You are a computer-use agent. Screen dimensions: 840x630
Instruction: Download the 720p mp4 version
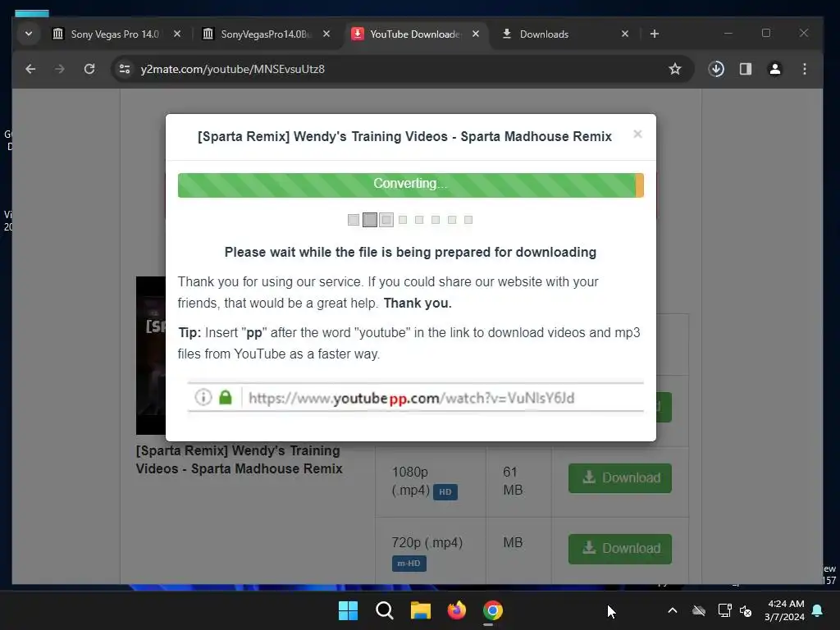pyautogui.click(x=620, y=549)
